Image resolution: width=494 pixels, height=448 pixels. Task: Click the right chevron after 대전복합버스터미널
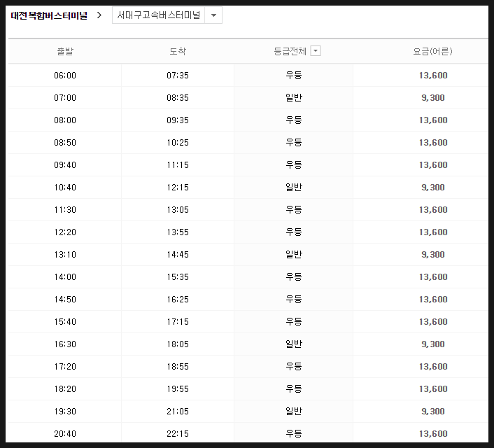click(x=99, y=15)
